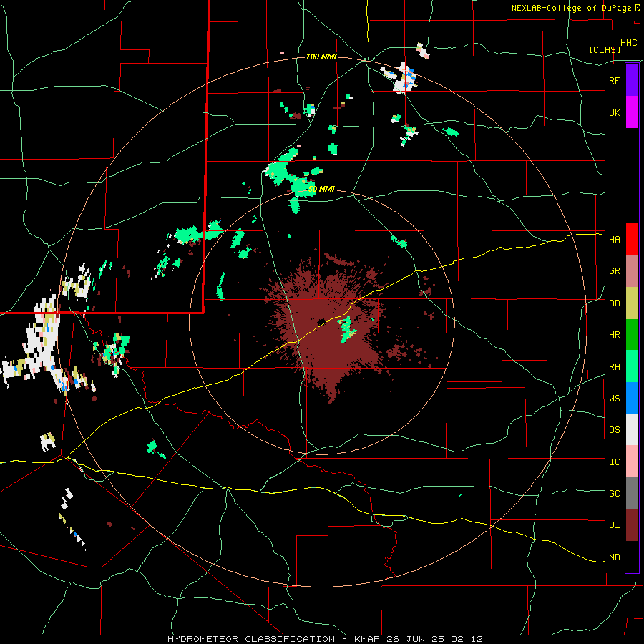
Task: Click the HHC product label
Action: point(628,43)
